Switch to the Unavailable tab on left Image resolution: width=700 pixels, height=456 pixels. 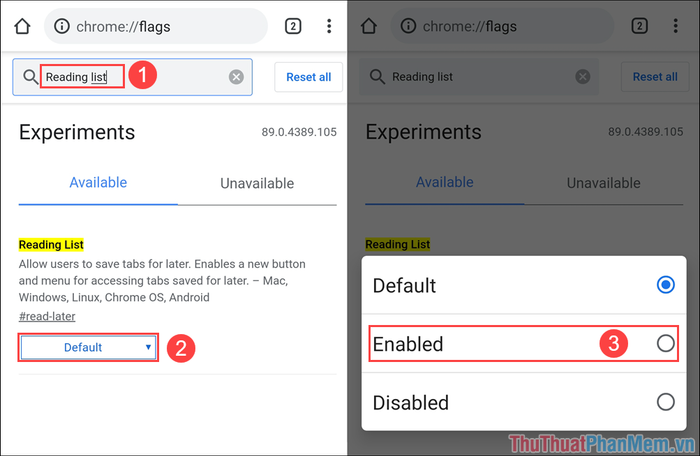click(257, 183)
